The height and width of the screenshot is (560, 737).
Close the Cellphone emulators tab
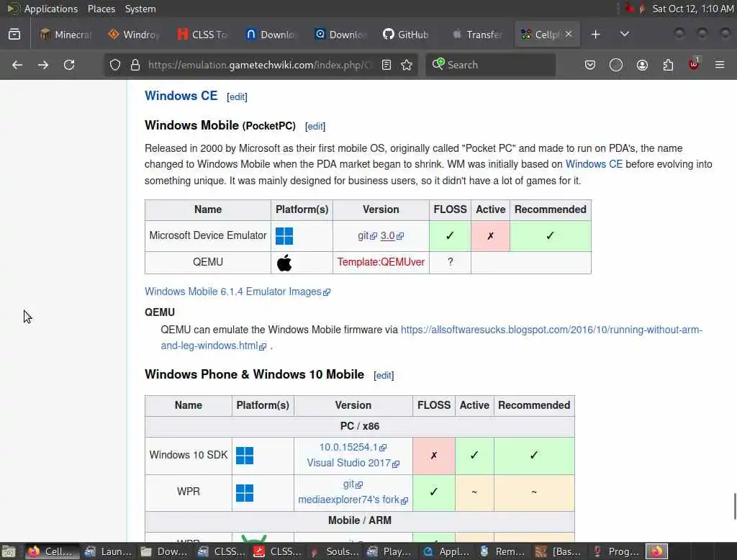click(569, 34)
